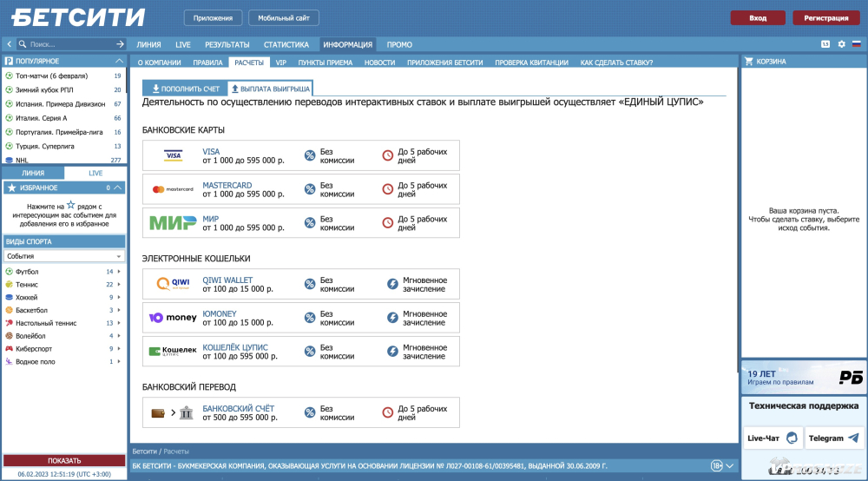
Task: Click the Баскетбол ball icon
Action: pyautogui.click(x=9, y=310)
